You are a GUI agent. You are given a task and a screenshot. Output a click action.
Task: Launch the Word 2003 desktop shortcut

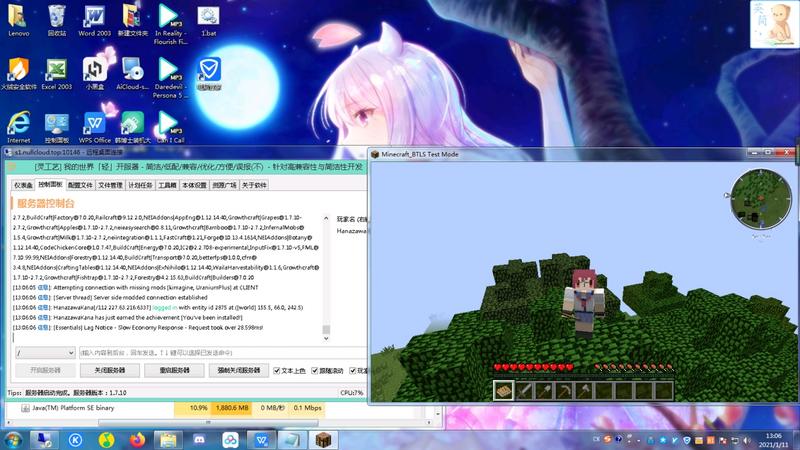(x=94, y=20)
